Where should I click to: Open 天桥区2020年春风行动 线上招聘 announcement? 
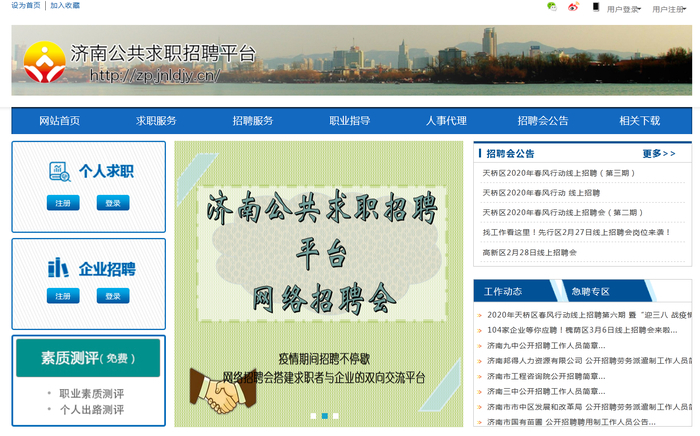click(541, 193)
